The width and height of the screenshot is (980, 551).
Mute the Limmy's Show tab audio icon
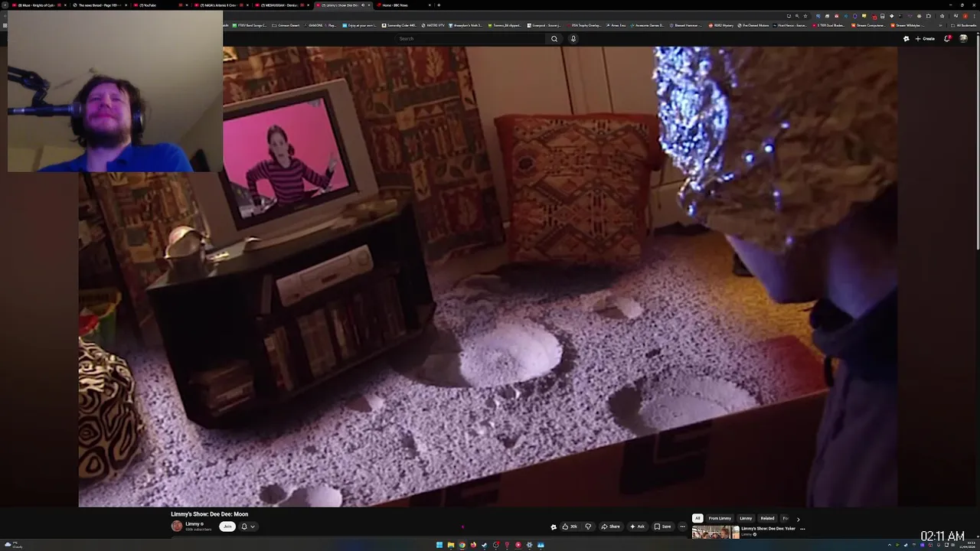click(x=362, y=5)
